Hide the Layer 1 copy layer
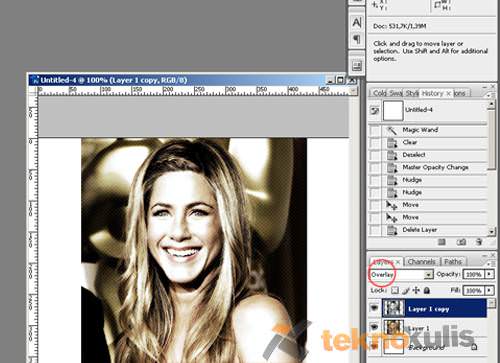 (x=374, y=307)
